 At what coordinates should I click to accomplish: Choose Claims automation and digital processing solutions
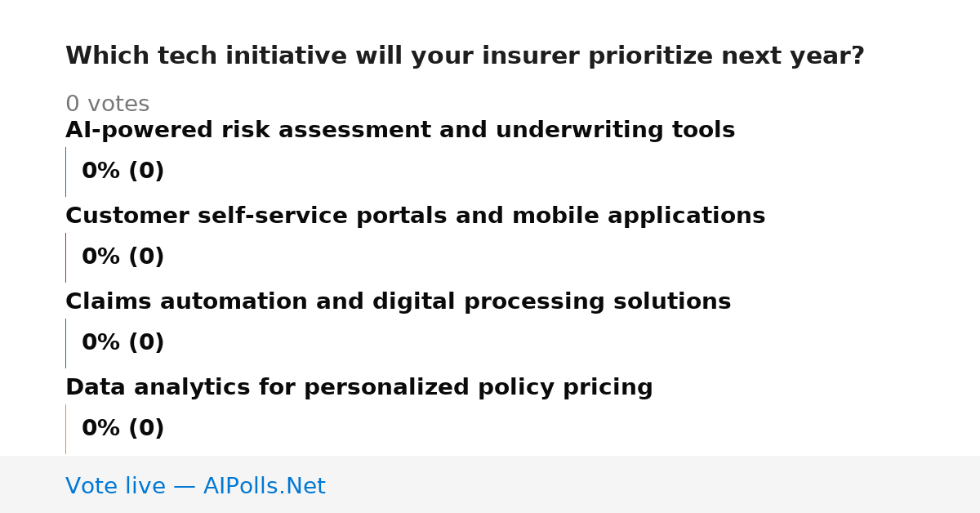pos(398,302)
